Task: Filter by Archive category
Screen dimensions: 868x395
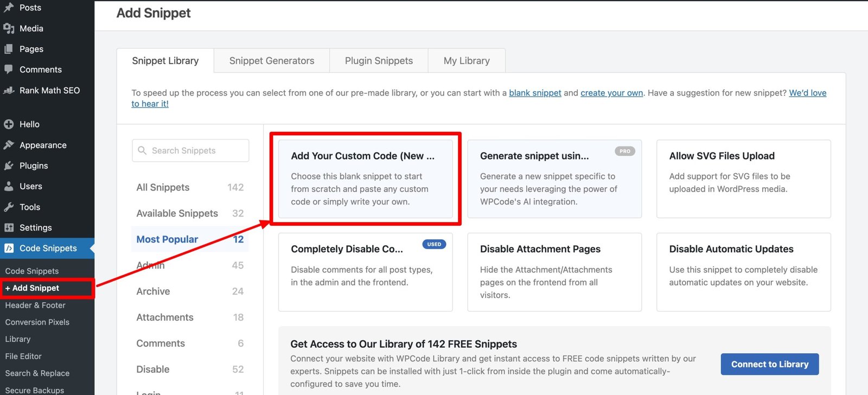Action: pyautogui.click(x=190, y=291)
